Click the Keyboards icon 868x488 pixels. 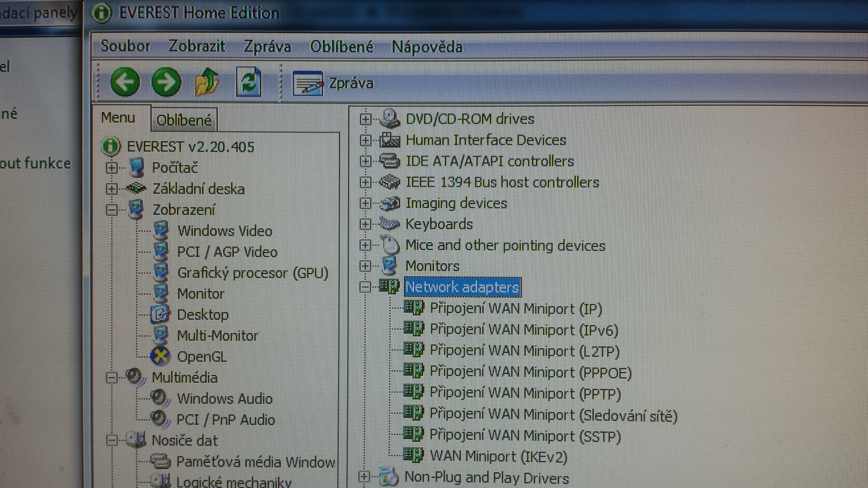coord(389,223)
